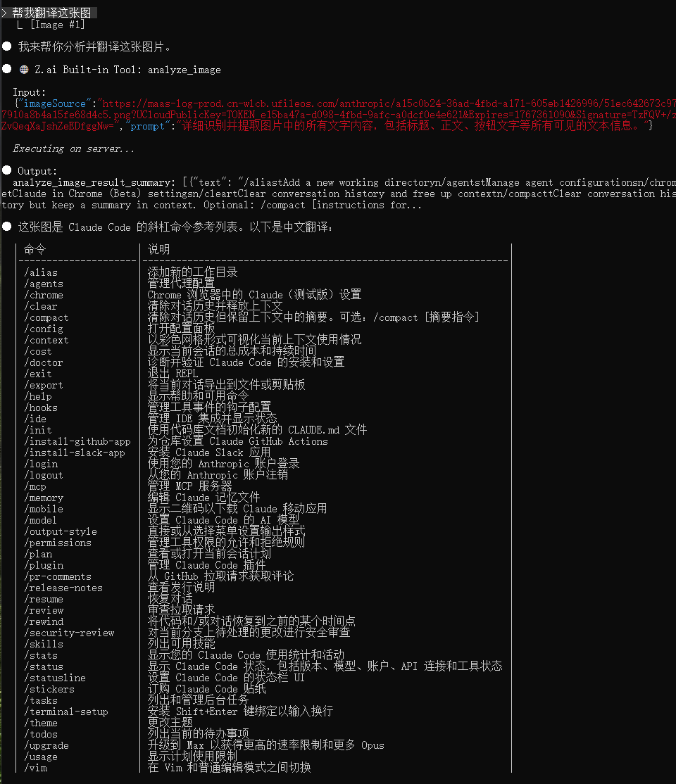Click the globe icon beside Z.ai Built-in Tool
Viewport: 676px width, 784px height.
point(24,70)
